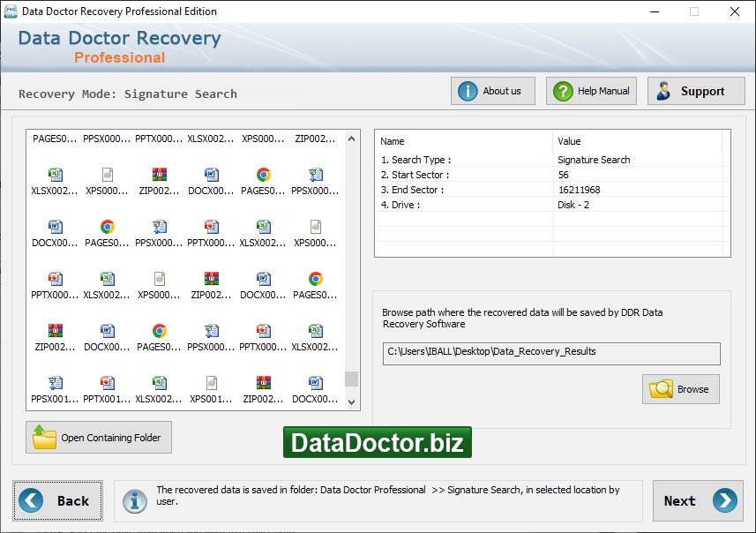Select the ZIP002 archive in bottom row
The height and width of the screenshot is (533, 756).
263,383
